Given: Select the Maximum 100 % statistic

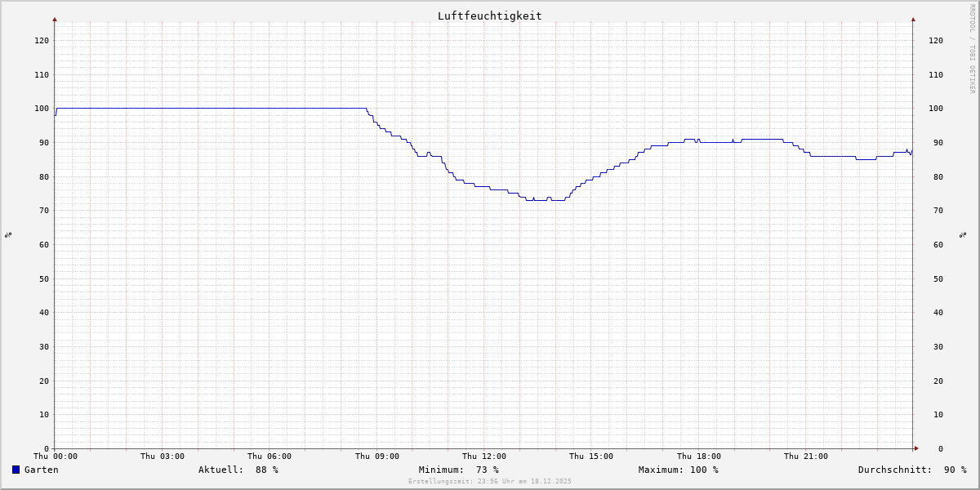Looking at the screenshot, I should click(678, 470).
